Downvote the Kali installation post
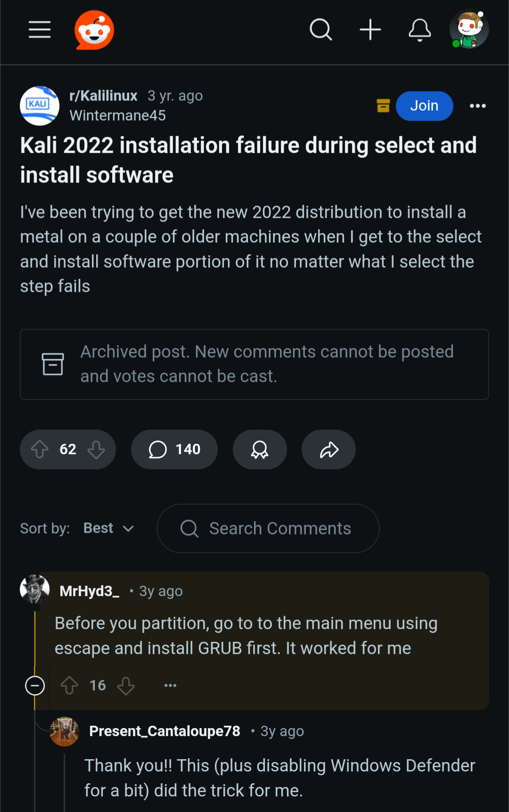 [96, 449]
